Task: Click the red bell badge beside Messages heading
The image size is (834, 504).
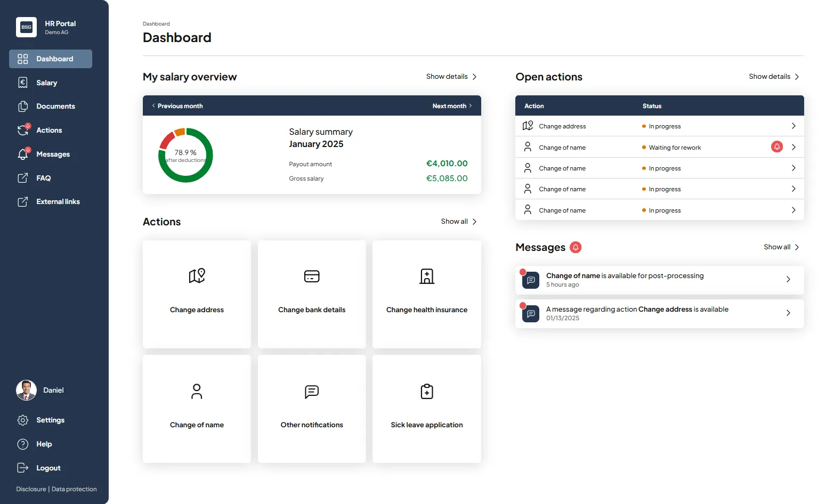Action: pos(576,247)
